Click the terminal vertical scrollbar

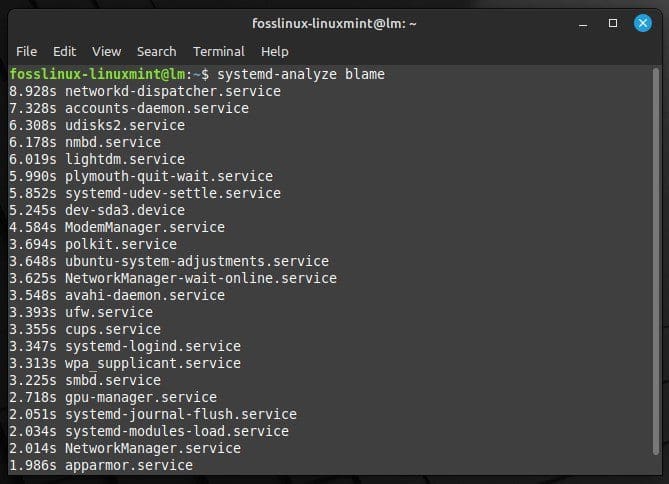coord(656,262)
